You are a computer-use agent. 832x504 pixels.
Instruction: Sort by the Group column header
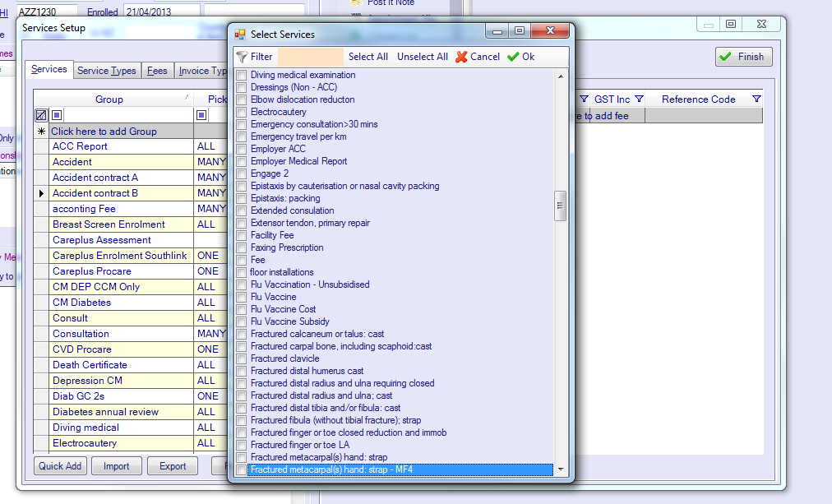point(109,99)
